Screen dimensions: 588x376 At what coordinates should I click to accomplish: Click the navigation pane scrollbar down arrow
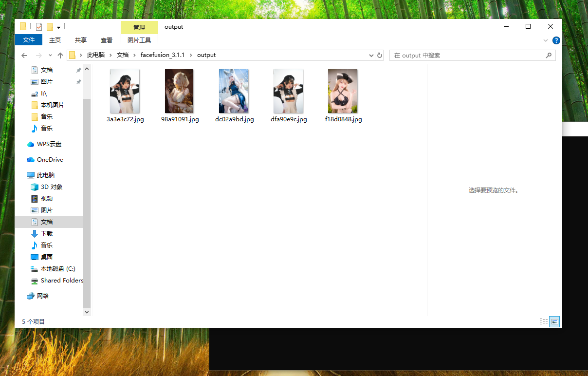[87, 312]
